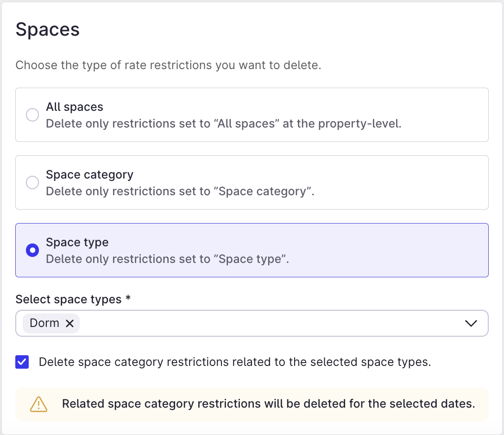Click the Spaces section heading

[x=48, y=30]
